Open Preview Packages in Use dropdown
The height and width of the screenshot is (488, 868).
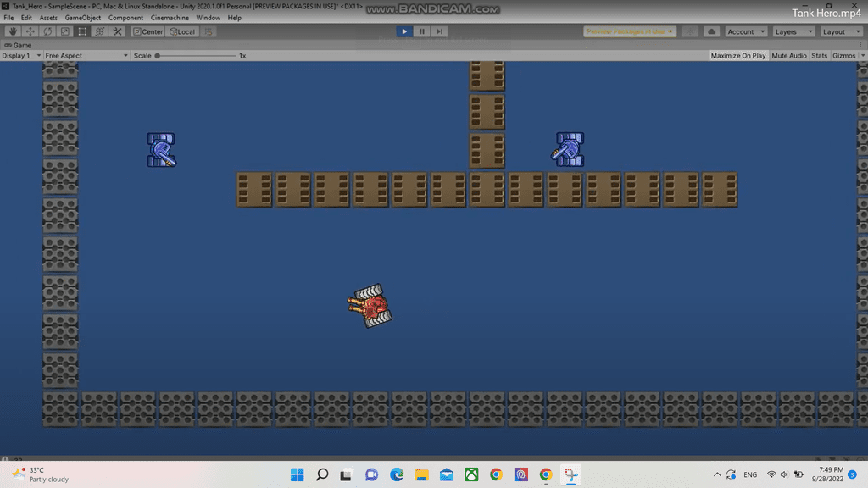click(630, 31)
